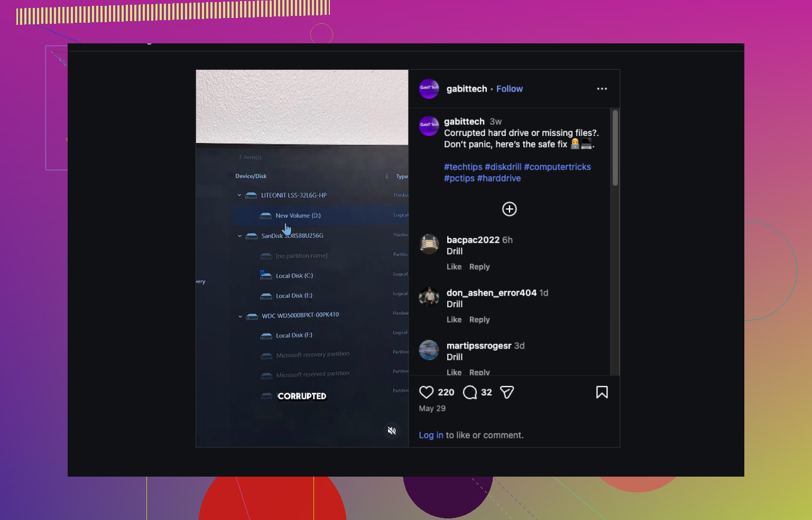812x520 pixels.
Task: Click gabittech username in post header
Action: (466, 89)
